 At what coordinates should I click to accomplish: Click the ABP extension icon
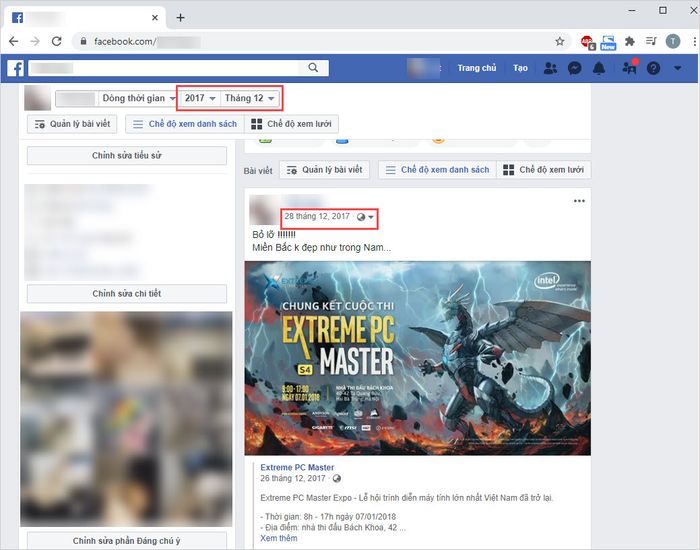coord(588,42)
